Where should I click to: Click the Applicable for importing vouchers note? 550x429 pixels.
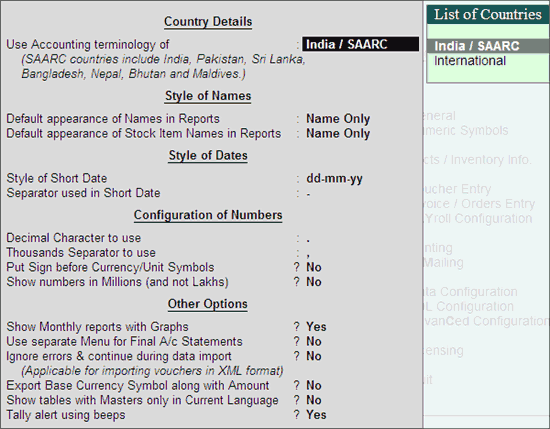click(x=152, y=371)
